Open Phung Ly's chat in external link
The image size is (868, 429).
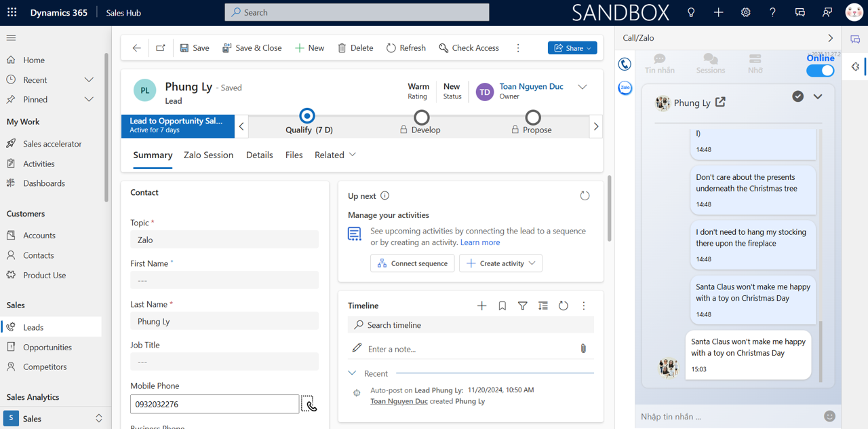pyautogui.click(x=720, y=102)
